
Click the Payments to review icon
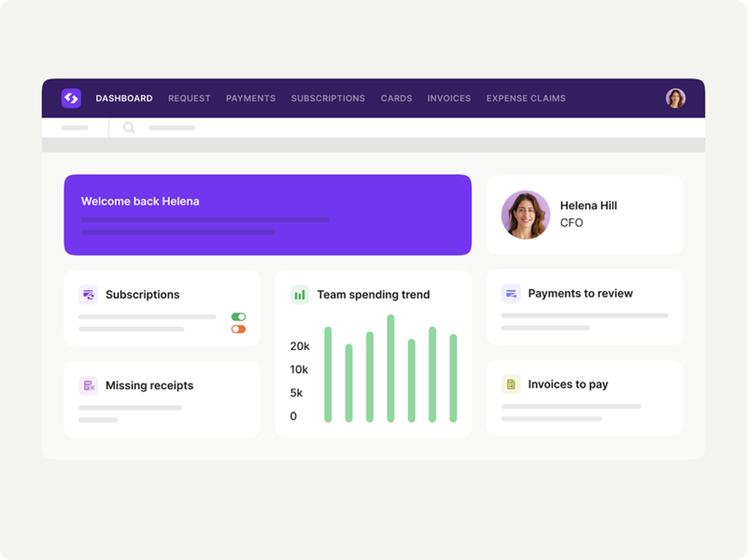click(x=511, y=294)
